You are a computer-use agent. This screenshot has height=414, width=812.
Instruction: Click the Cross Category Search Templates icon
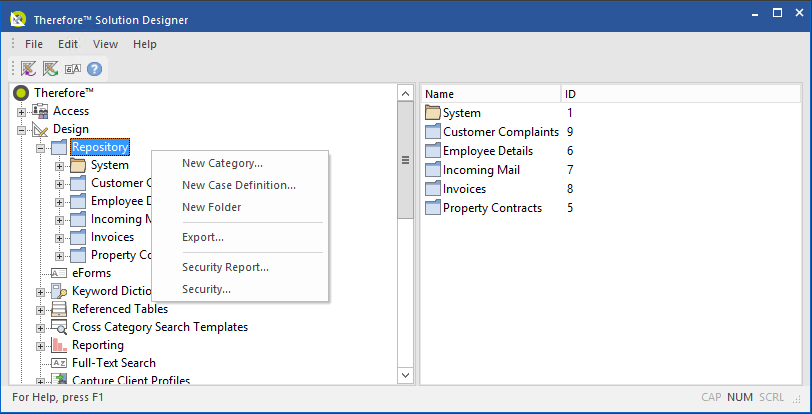point(59,327)
